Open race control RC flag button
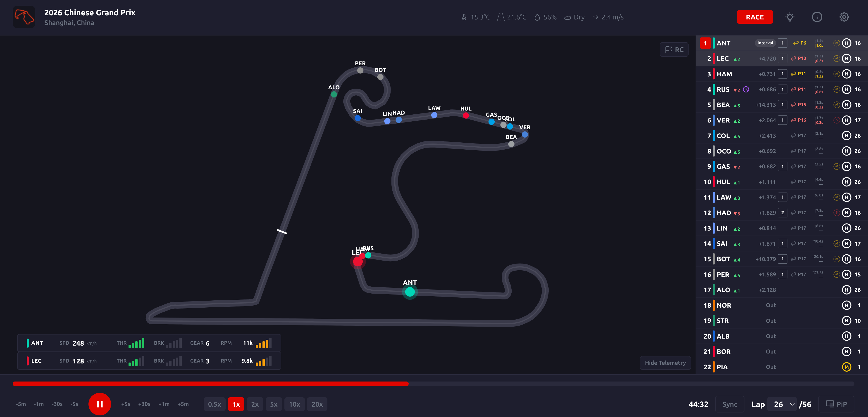This screenshot has width=868, height=417. pos(674,50)
